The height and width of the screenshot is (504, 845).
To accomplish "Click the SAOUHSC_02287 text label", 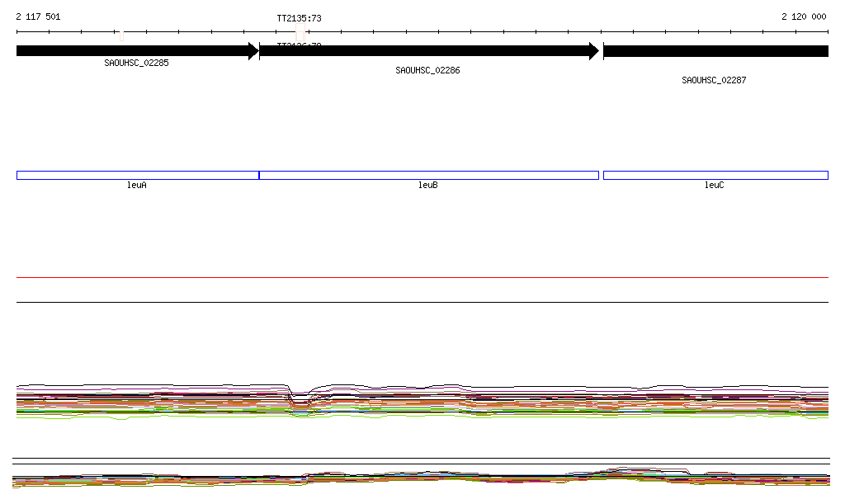I will pyautogui.click(x=714, y=81).
